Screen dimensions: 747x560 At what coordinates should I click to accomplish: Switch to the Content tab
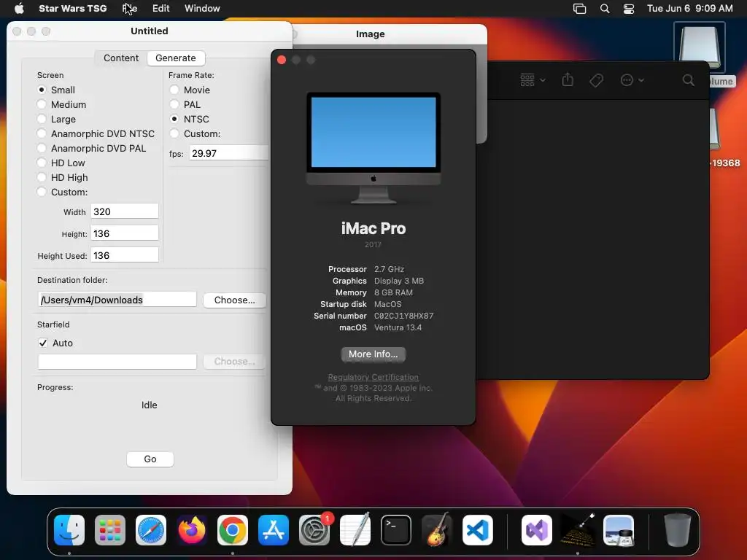click(x=121, y=58)
